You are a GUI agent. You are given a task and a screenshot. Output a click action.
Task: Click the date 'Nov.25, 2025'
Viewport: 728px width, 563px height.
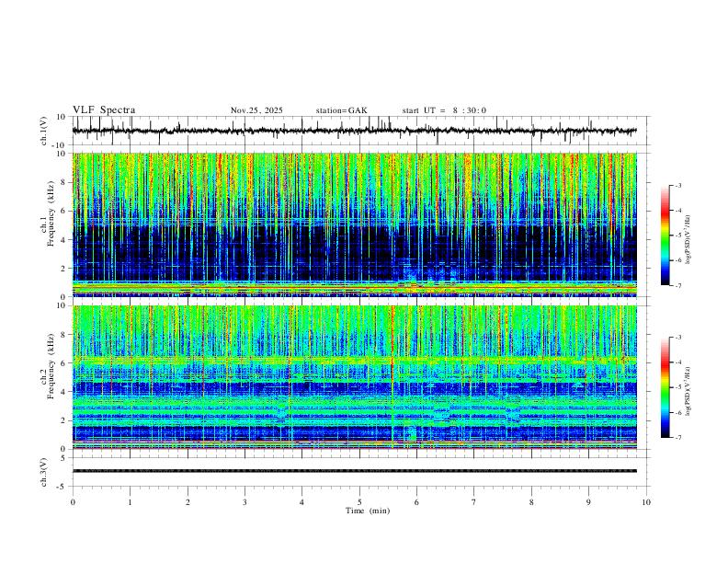(x=256, y=110)
